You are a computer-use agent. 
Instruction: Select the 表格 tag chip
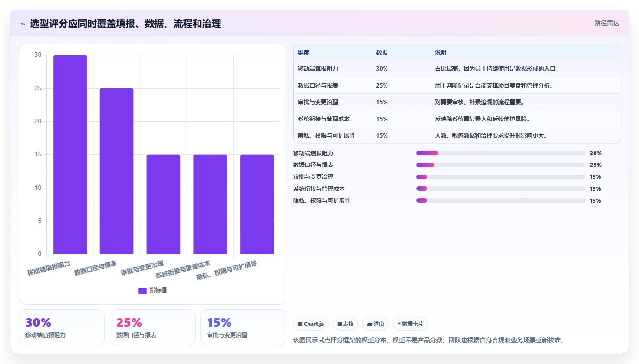[345, 324]
